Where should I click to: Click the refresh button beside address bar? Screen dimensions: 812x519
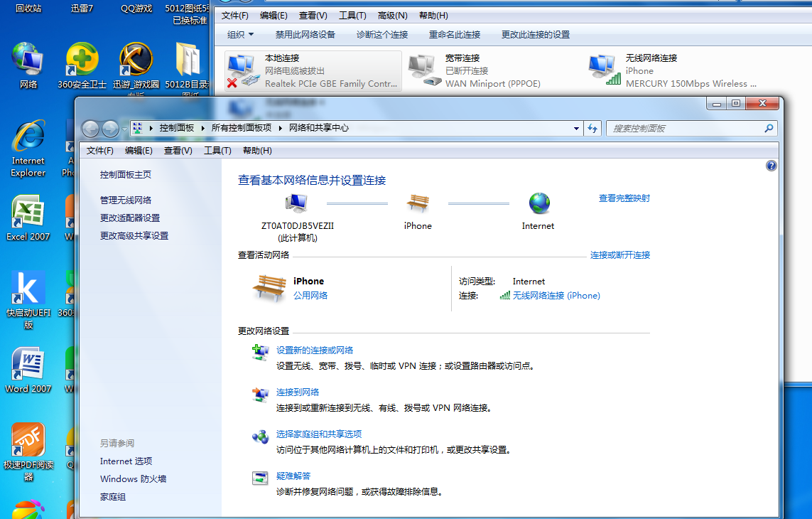592,128
